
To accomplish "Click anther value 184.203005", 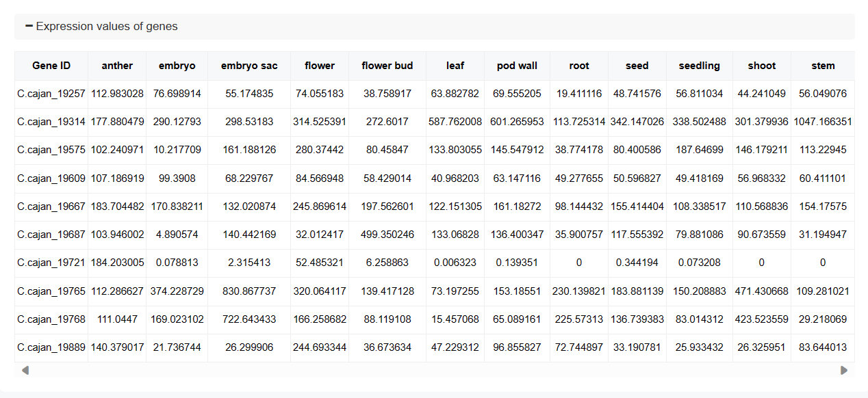I will pyautogui.click(x=117, y=263).
